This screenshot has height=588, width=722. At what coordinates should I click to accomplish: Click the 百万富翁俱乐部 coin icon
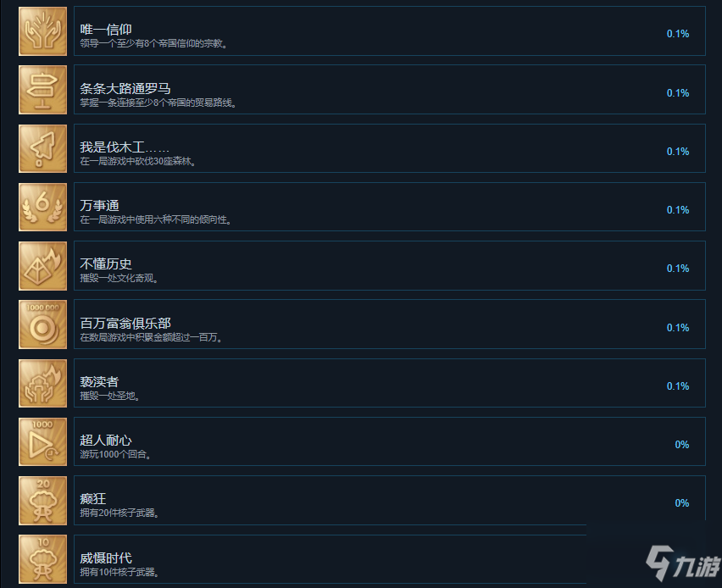(x=43, y=325)
